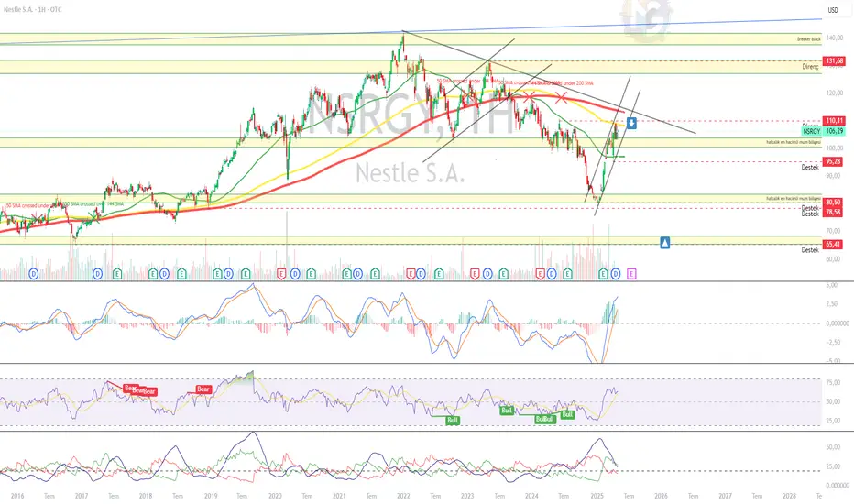Click the Bull label near mid 2023 on RSI
Image resolution: width=854 pixels, height=504 pixels.
[x=507, y=411]
